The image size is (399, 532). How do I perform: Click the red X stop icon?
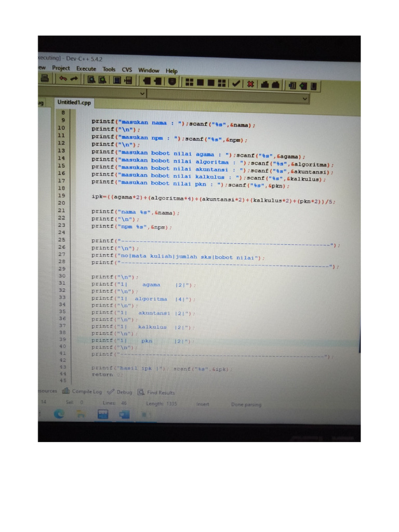(x=250, y=84)
